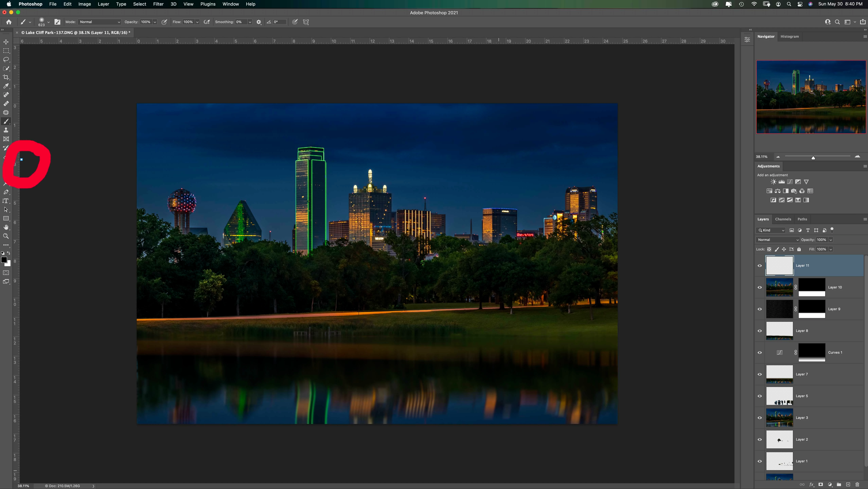Select the Clone Stamp tool
Screen dimensions: 868x489
pyautogui.click(x=6, y=130)
